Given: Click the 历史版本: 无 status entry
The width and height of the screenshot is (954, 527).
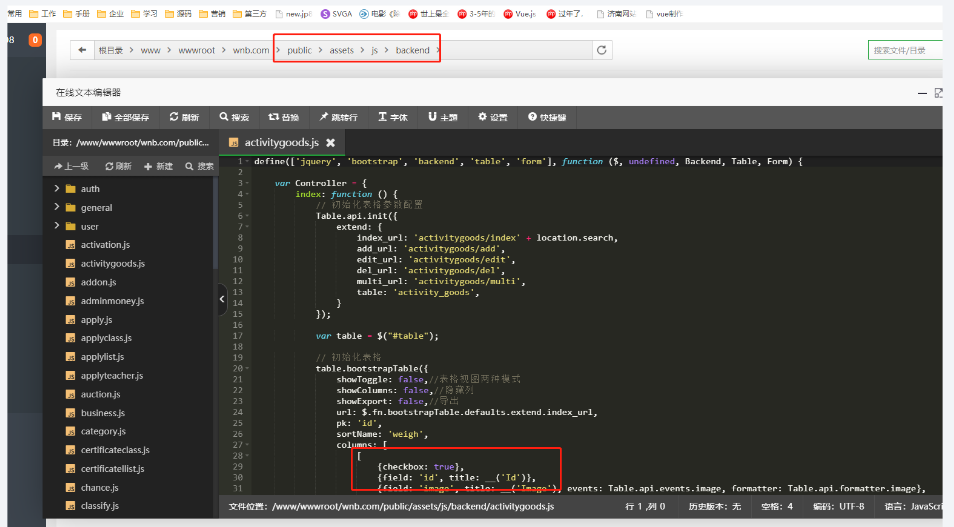Looking at the screenshot, I should [x=715, y=506].
